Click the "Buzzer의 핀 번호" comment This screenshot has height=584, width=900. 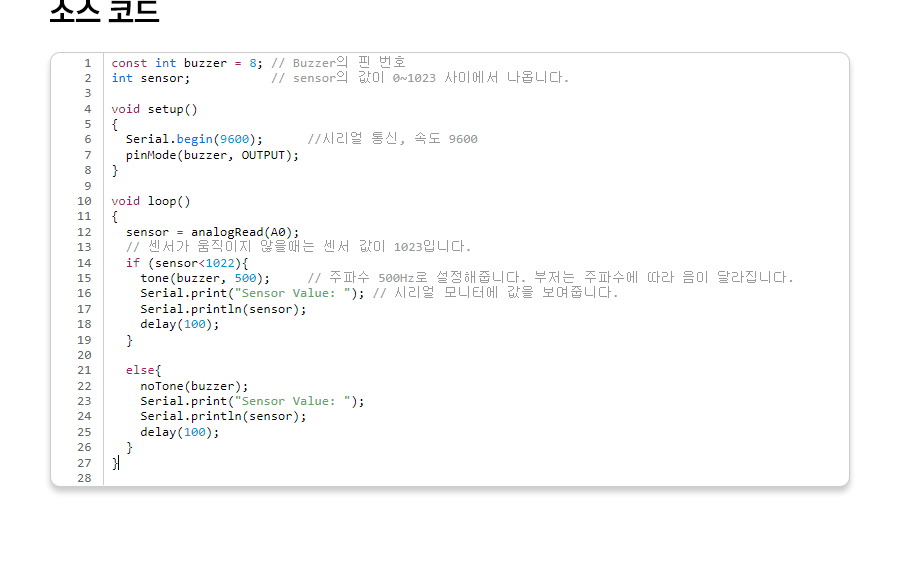click(x=348, y=63)
